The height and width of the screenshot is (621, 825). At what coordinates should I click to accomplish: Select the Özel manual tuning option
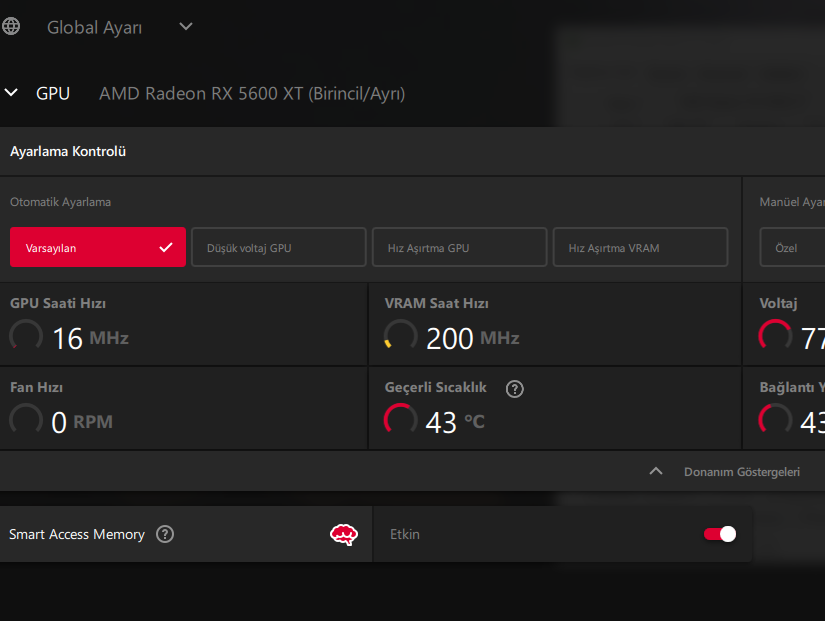(792, 247)
